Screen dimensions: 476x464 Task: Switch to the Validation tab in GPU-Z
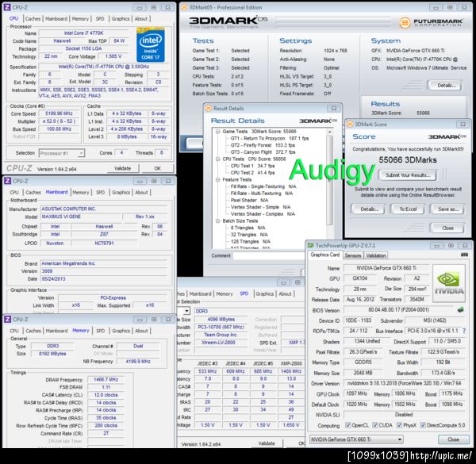(x=376, y=255)
